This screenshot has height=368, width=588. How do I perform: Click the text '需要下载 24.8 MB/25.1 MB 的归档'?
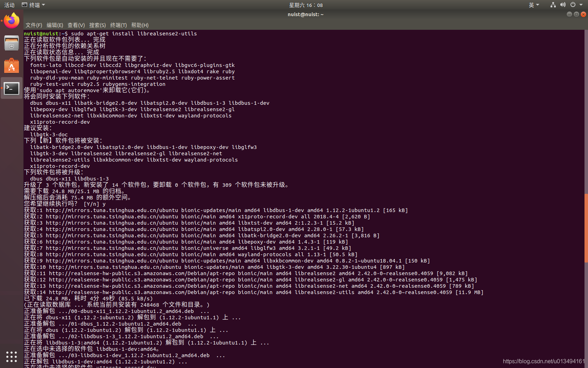[75, 191]
